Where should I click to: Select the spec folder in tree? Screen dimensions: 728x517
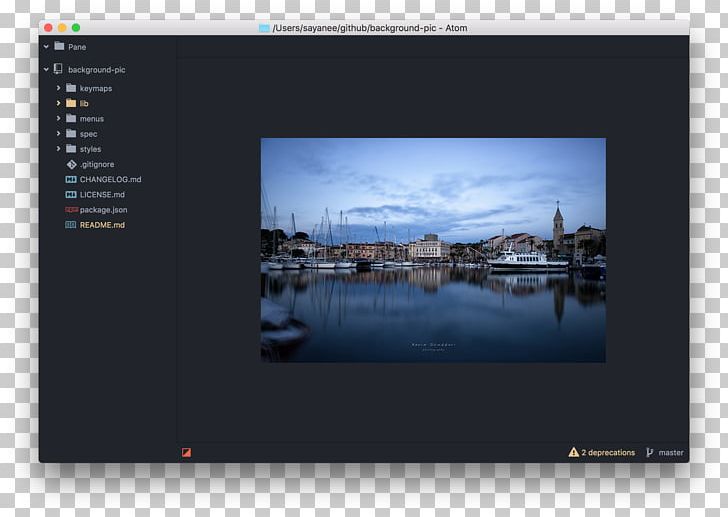(88, 134)
